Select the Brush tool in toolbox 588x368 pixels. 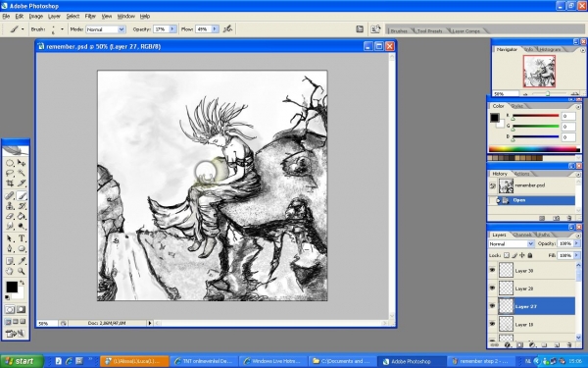tap(22, 195)
